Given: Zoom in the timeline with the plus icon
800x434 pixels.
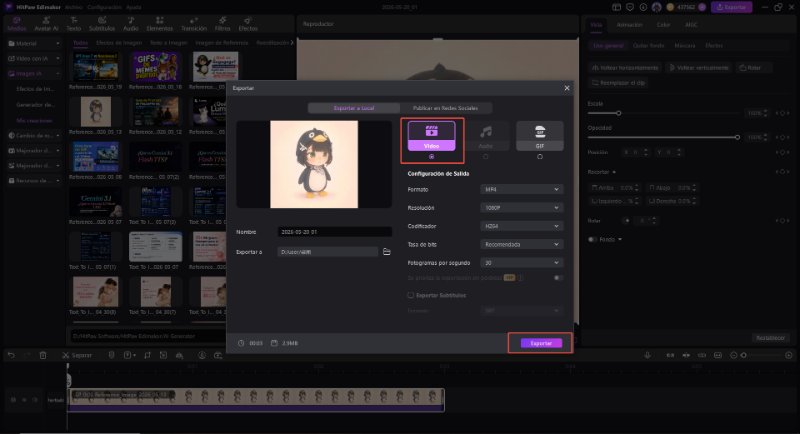Looking at the screenshot, I should point(789,355).
